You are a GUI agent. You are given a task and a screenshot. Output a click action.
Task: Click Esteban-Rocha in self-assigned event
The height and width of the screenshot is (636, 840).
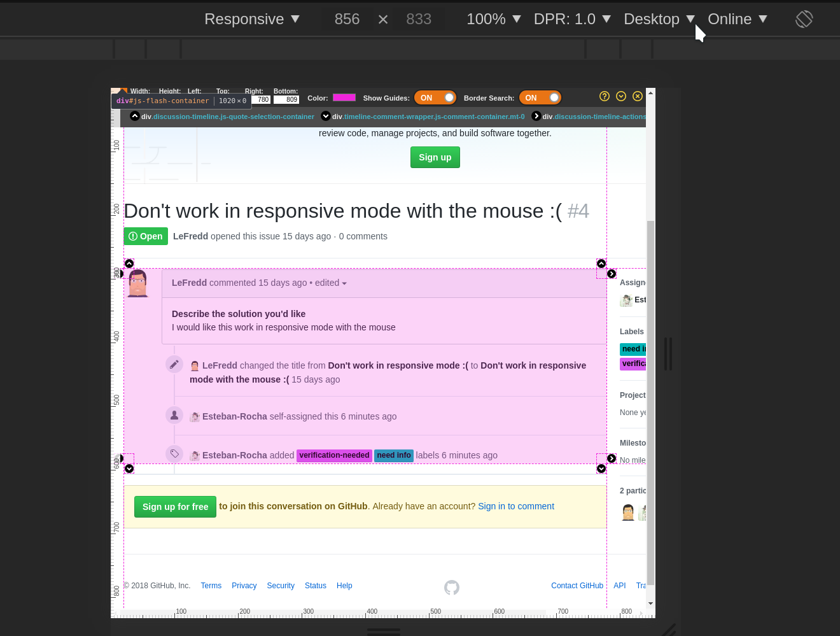coord(235,416)
